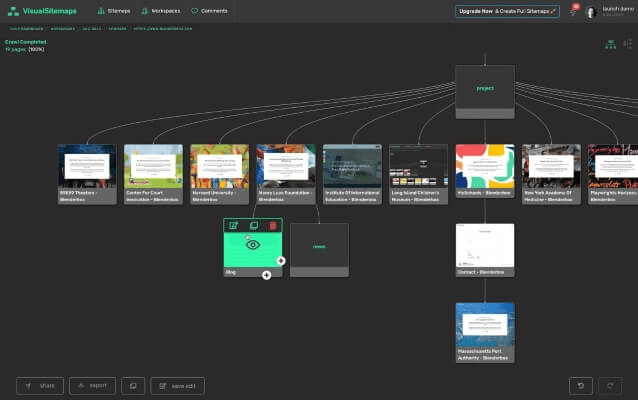Screen dimensions: 638x400
Task: Open the Henry Luce Foundation thumbnail
Action: point(286,166)
